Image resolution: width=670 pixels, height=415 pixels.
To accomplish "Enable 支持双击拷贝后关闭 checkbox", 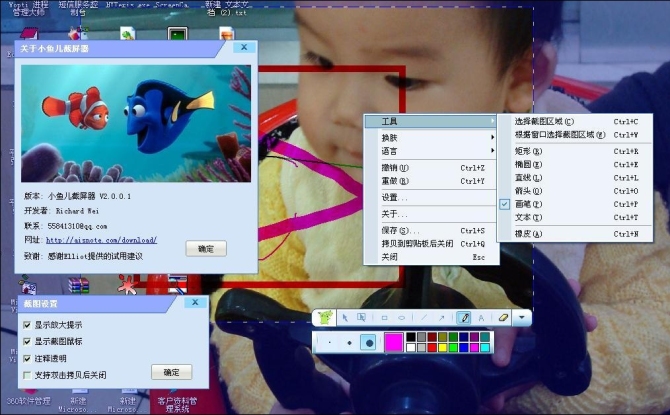I will tap(27, 375).
